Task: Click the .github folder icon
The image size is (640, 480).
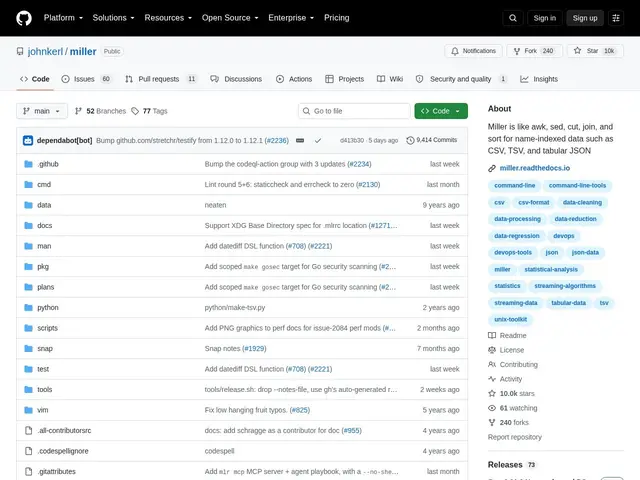Action: [28, 164]
